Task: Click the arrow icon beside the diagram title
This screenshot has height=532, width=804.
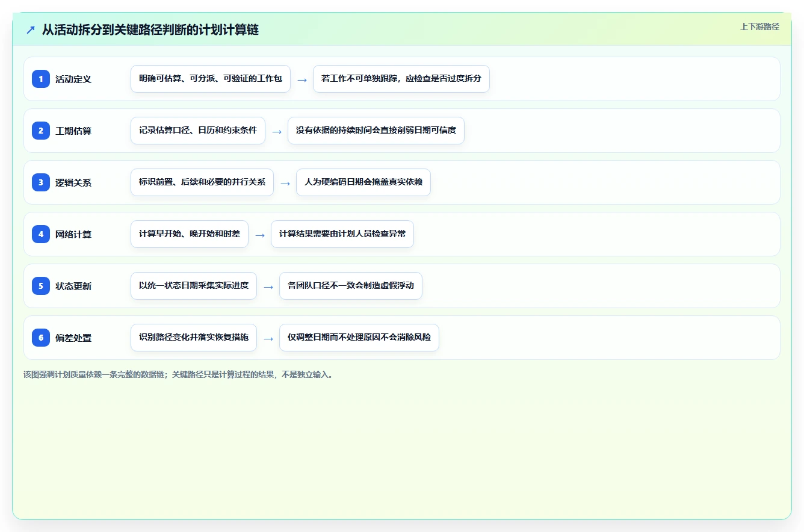Action: [x=31, y=30]
